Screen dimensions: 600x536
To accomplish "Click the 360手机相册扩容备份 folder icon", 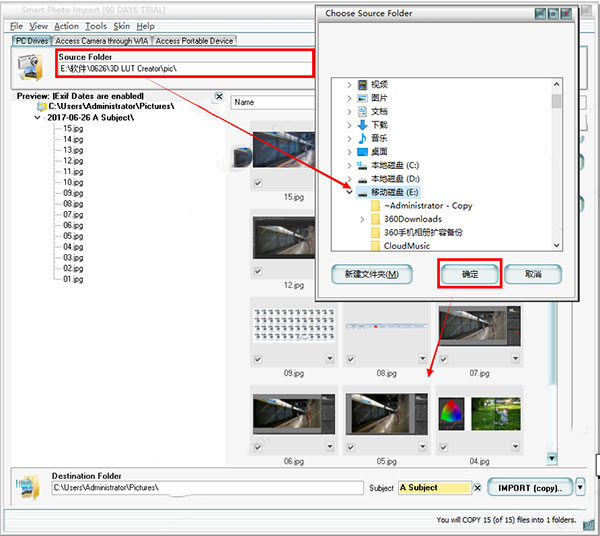I will pyautogui.click(x=375, y=233).
